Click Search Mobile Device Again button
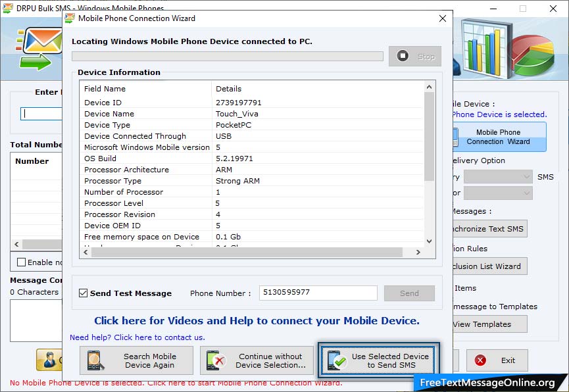The width and height of the screenshot is (569, 392). 136,360
